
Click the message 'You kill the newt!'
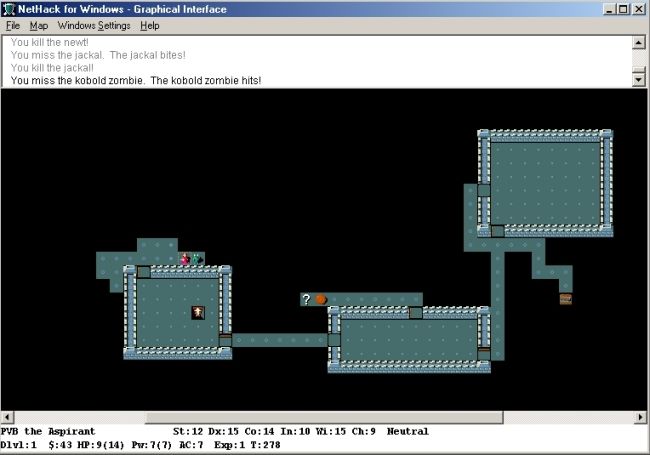(49, 42)
